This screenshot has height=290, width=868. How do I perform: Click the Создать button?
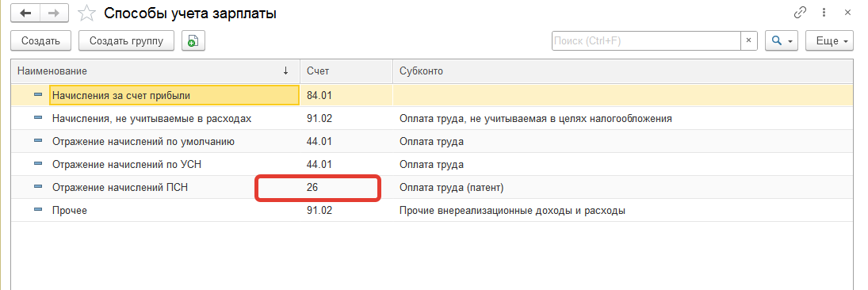pos(40,41)
